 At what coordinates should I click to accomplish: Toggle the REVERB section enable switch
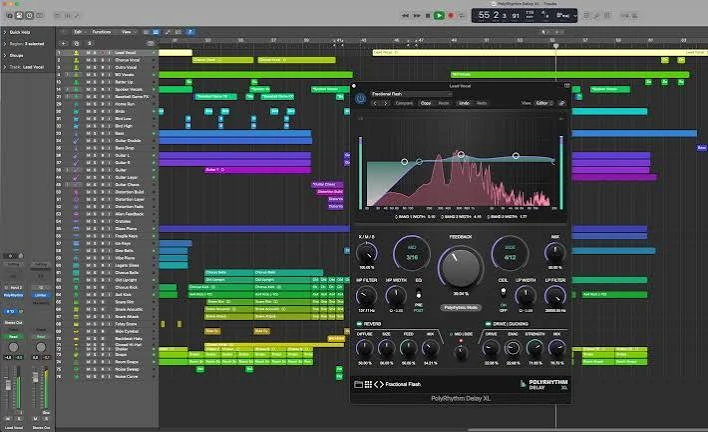click(x=359, y=324)
